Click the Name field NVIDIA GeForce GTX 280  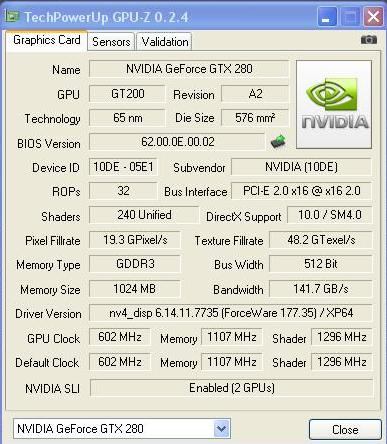click(189, 69)
